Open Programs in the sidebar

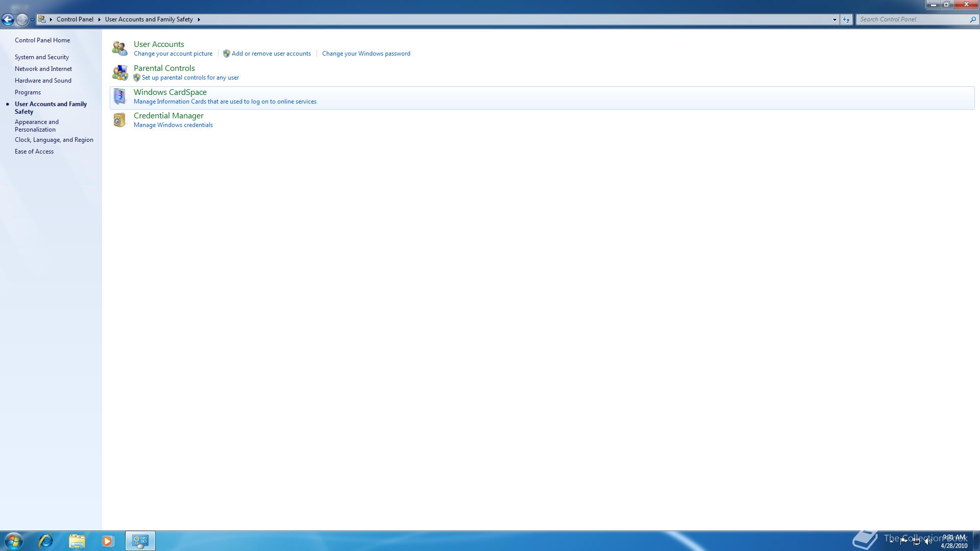[28, 92]
